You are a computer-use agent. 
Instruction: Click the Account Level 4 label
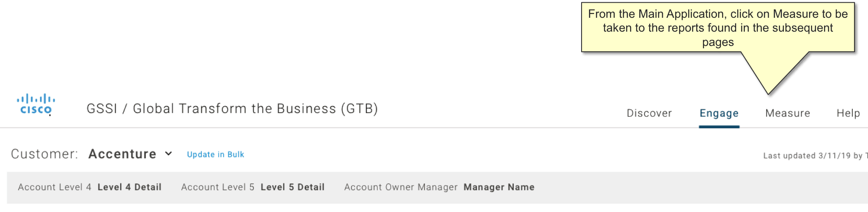pos(55,187)
